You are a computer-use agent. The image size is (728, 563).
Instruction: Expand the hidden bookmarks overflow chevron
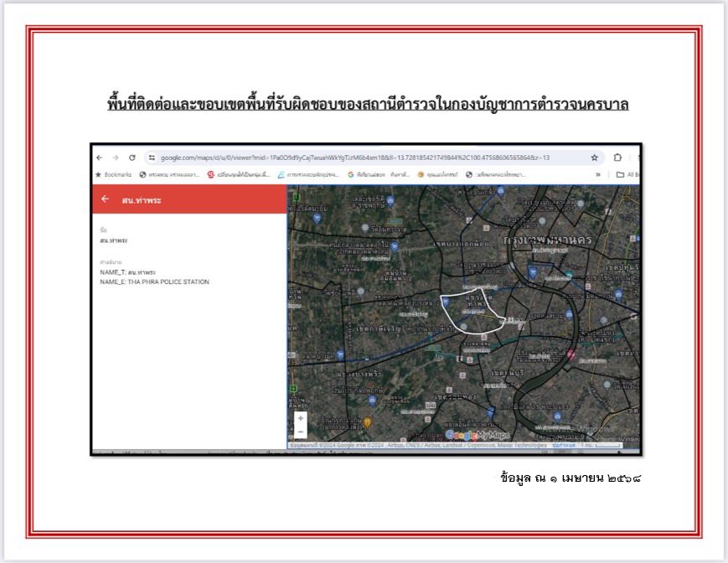coord(598,174)
